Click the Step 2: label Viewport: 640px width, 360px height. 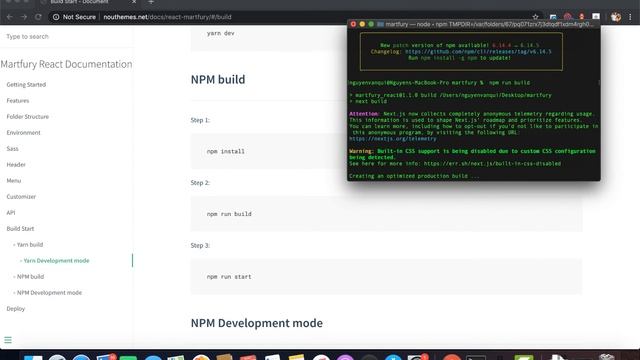click(200, 182)
